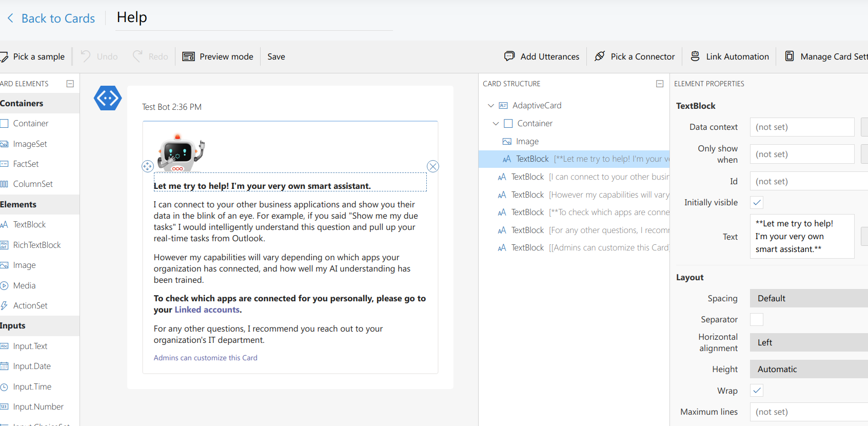This screenshot has height=426, width=868.
Task: Collapse the AdaptiveCard tree node
Action: [x=491, y=105]
